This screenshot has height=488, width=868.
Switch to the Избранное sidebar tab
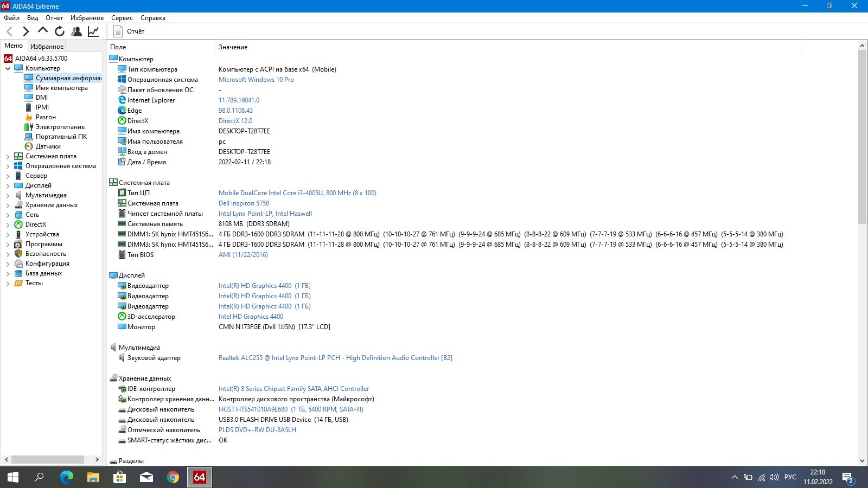[x=47, y=47]
